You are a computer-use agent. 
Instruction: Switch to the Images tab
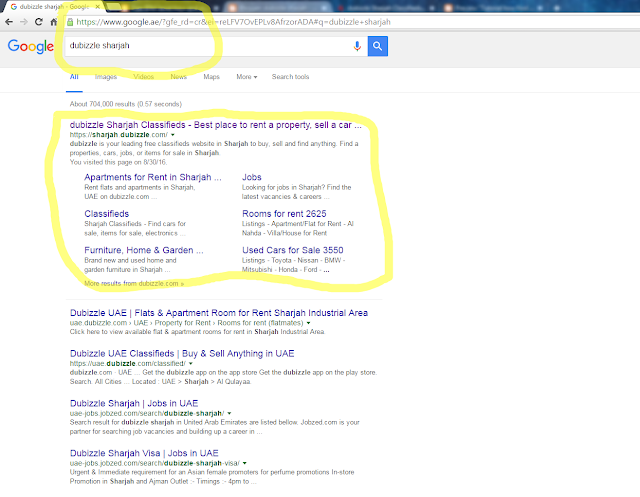pyautogui.click(x=106, y=77)
